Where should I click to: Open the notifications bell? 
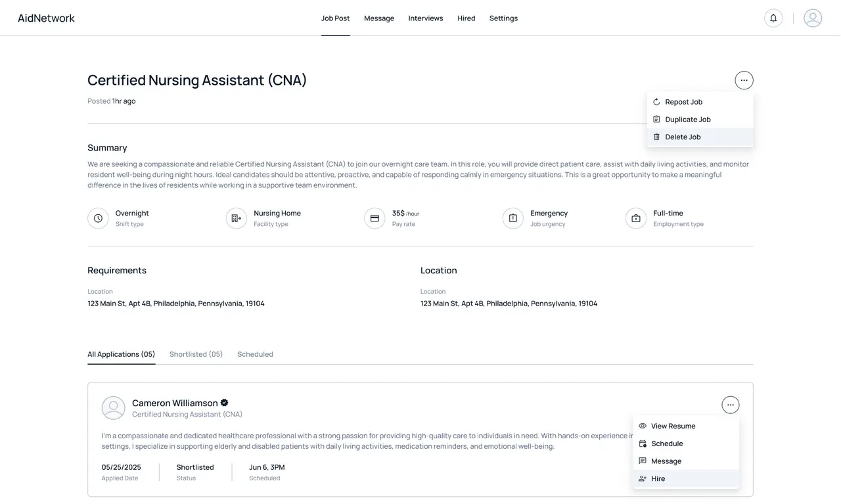773,18
